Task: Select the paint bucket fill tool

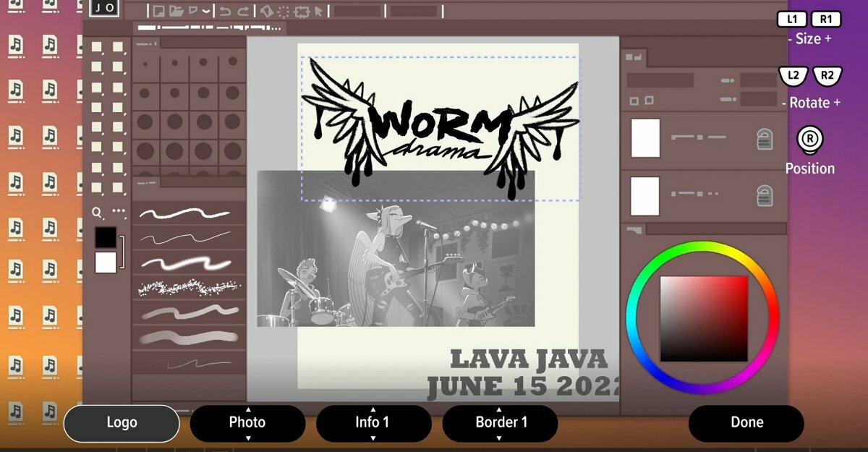Action: click(x=266, y=11)
